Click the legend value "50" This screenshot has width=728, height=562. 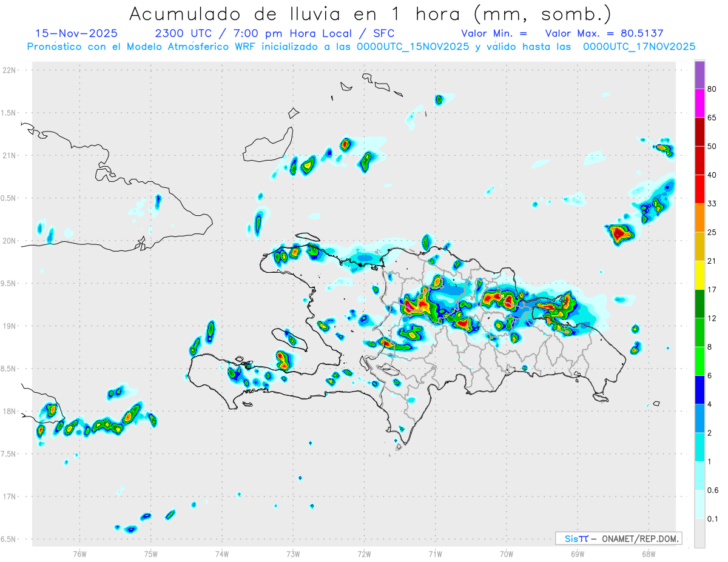coord(712,146)
